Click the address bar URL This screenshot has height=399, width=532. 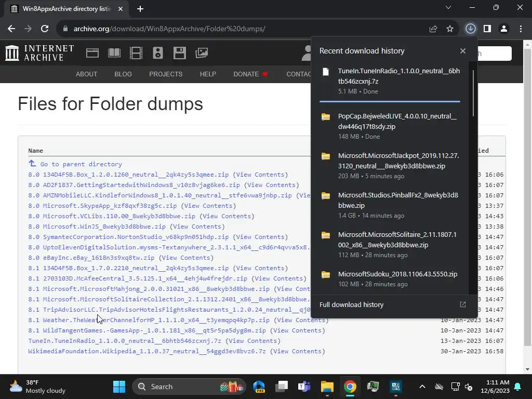click(170, 29)
